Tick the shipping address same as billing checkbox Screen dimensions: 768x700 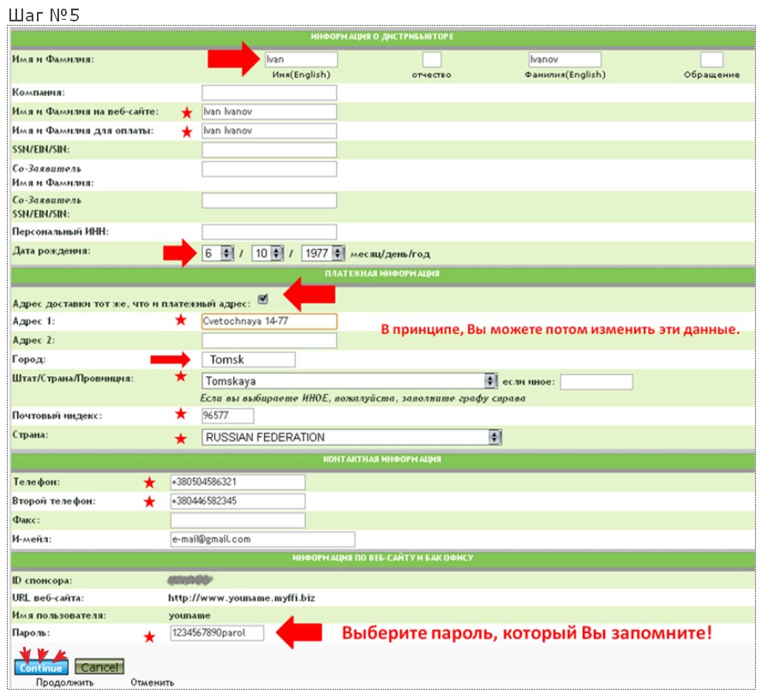pos(262,300)
